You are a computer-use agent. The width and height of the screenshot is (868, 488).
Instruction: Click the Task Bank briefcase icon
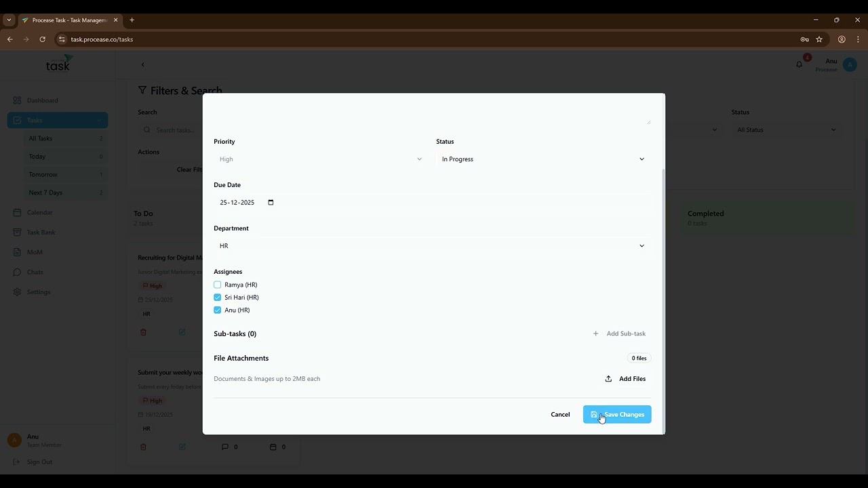point(17,232)
